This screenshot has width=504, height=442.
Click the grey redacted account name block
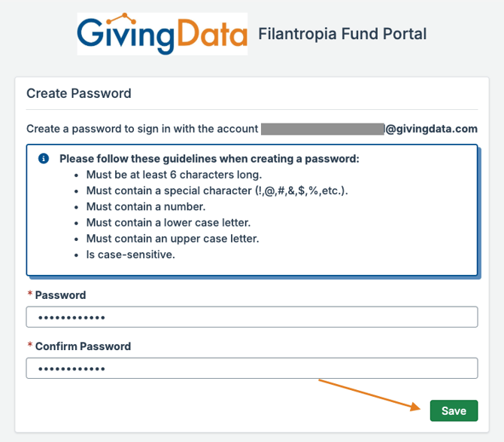[x=323, y=129]
